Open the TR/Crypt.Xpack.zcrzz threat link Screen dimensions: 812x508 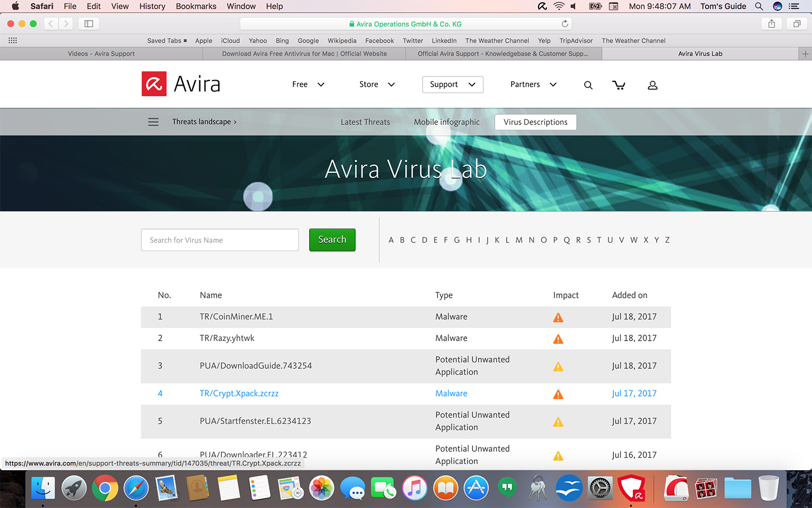pyautogui.click(x=239, y=394)
